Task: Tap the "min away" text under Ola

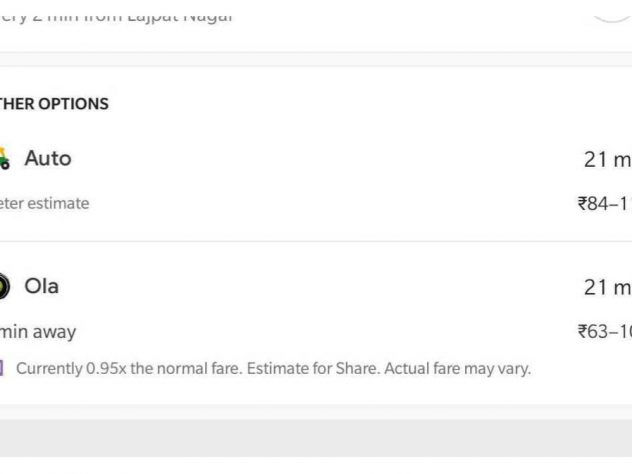Action: pyautogui.click(x=38, y=332)
